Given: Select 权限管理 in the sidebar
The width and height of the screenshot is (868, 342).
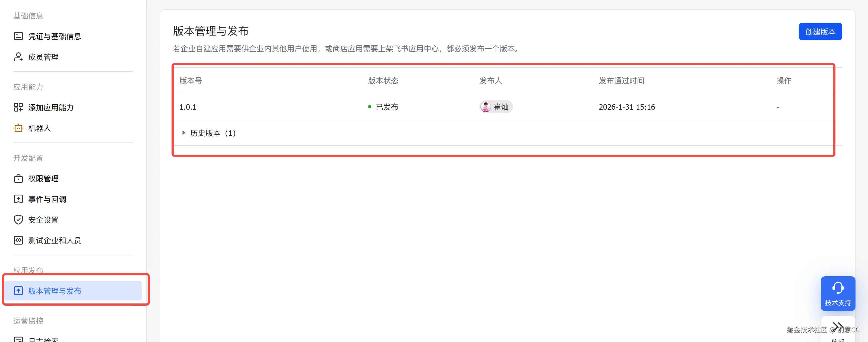Looking at the screenshot, I should 43,179.
